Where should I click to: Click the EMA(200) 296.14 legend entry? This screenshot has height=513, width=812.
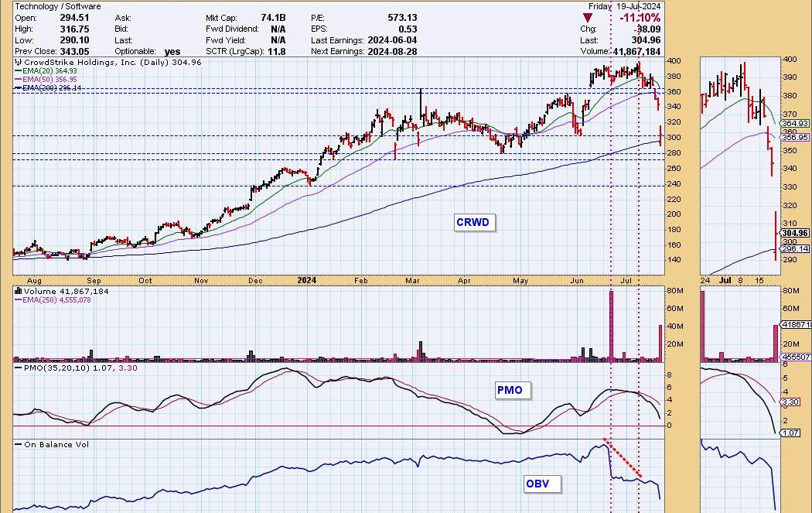(x=48, y=88)
